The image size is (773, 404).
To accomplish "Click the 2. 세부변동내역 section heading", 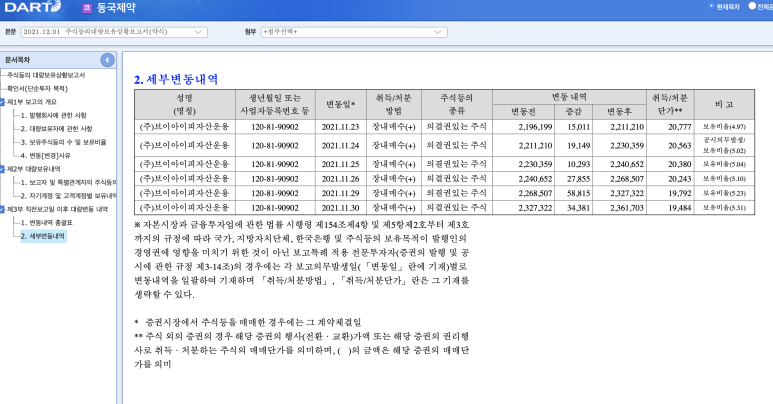I will click(176, 79).
